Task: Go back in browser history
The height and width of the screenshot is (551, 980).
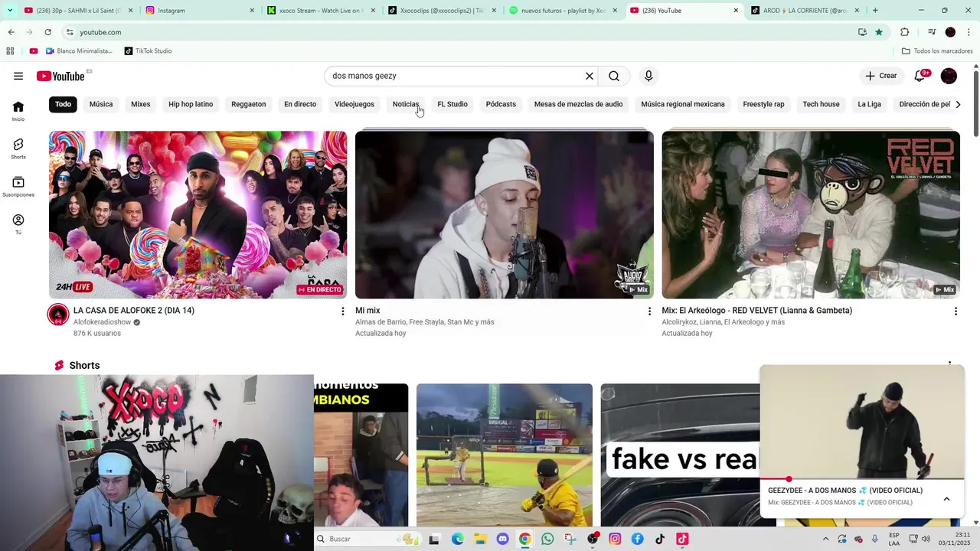Action: pyautogui.click(x=11, y=32)
